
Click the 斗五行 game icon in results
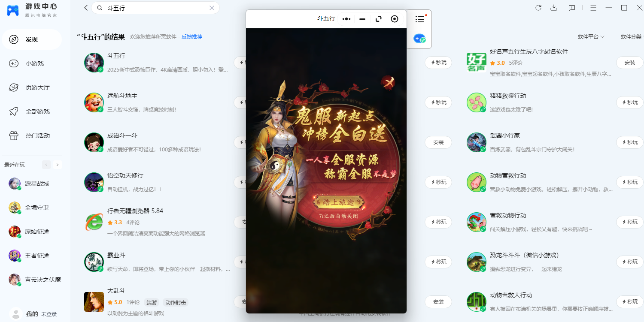tap(94, 63)
